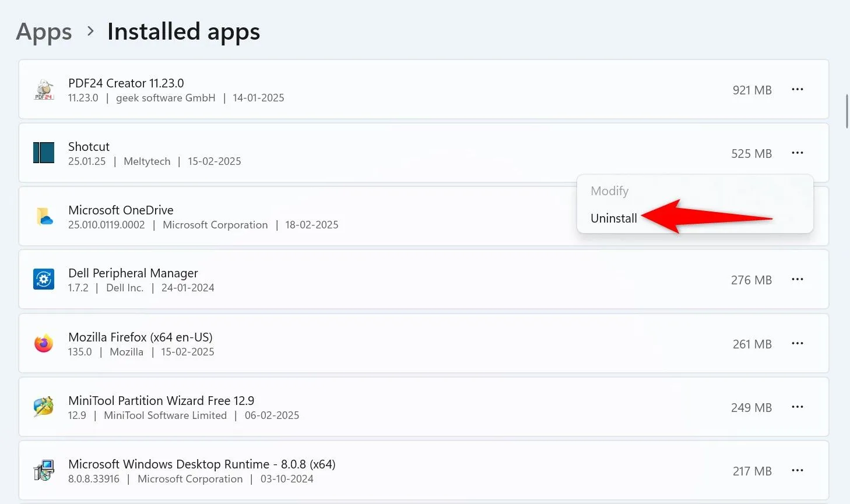Open more options for Windows Desktop Runtime
Screen dimensions: 850x504
798,470
